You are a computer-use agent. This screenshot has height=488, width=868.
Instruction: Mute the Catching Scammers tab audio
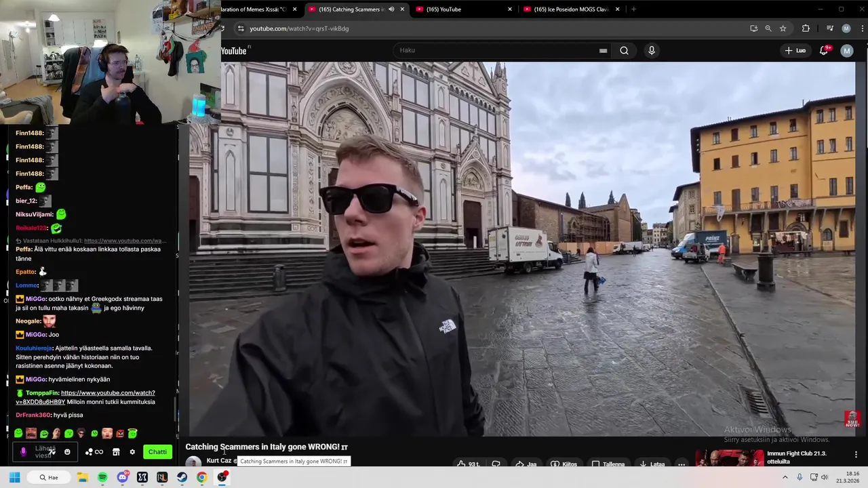[391, 9]
